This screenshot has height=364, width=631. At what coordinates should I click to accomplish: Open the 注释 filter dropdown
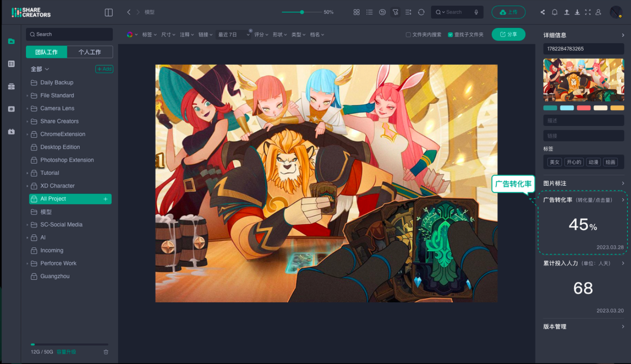pos(187,34)
